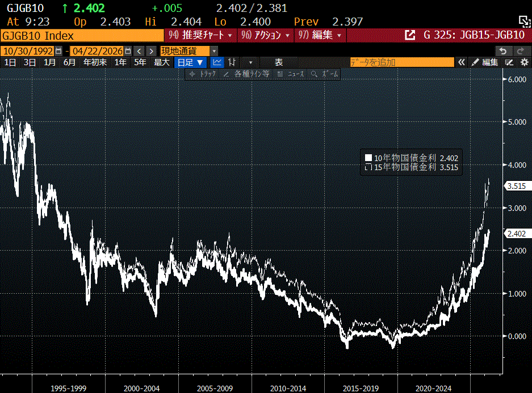The height and width of the screenshot is (393, 532).
Task: Toggle the ニュース news overlay
Action: [x=290, y=74]
